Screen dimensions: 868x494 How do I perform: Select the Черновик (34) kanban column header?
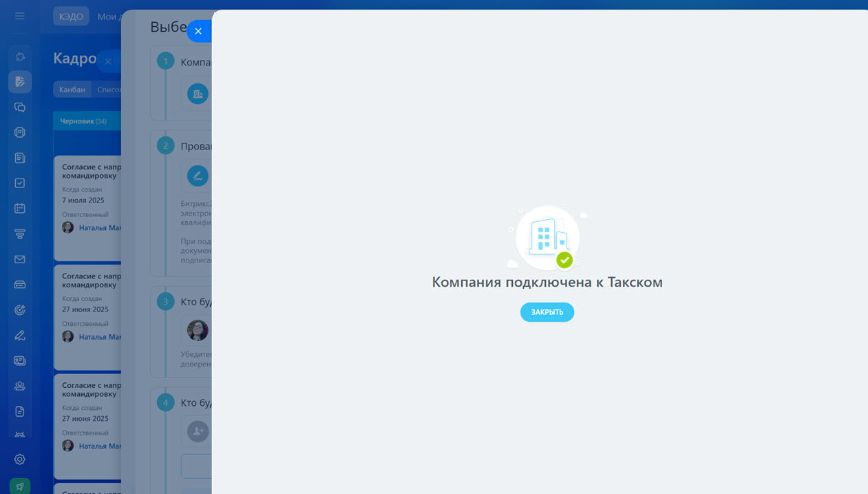[x=87, y=121]
